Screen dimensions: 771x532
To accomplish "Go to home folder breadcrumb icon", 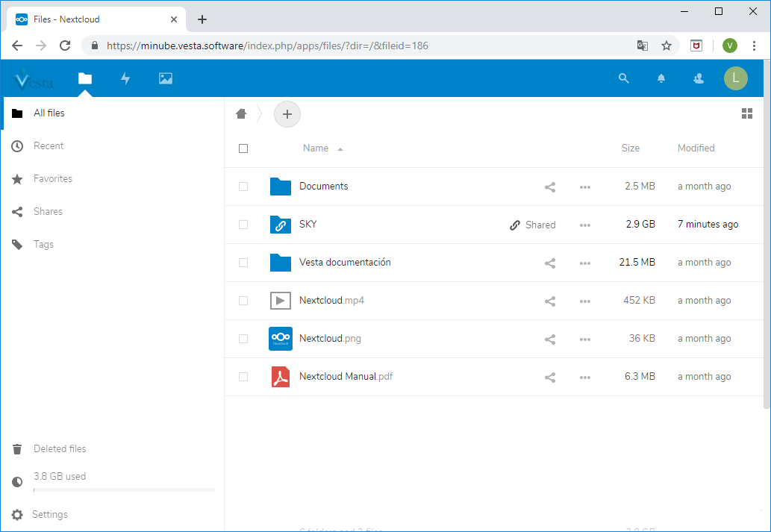I will pyautogui.click(x=241, y=113).
